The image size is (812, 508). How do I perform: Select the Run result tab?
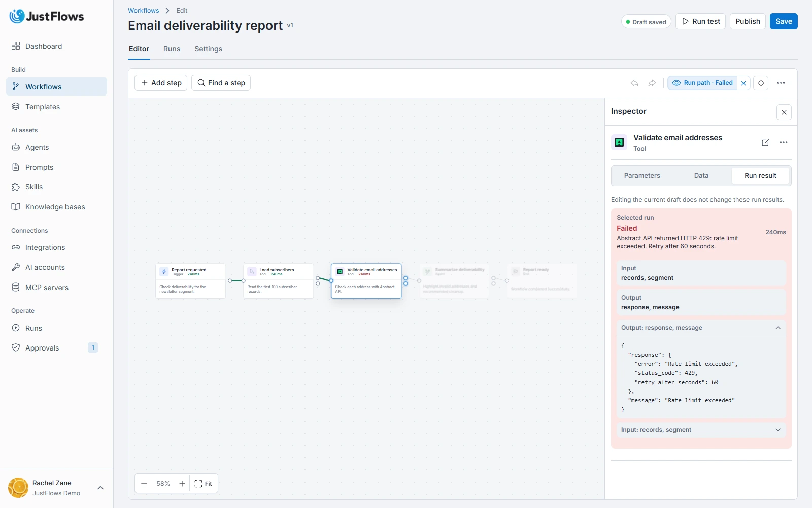point(760,176)
